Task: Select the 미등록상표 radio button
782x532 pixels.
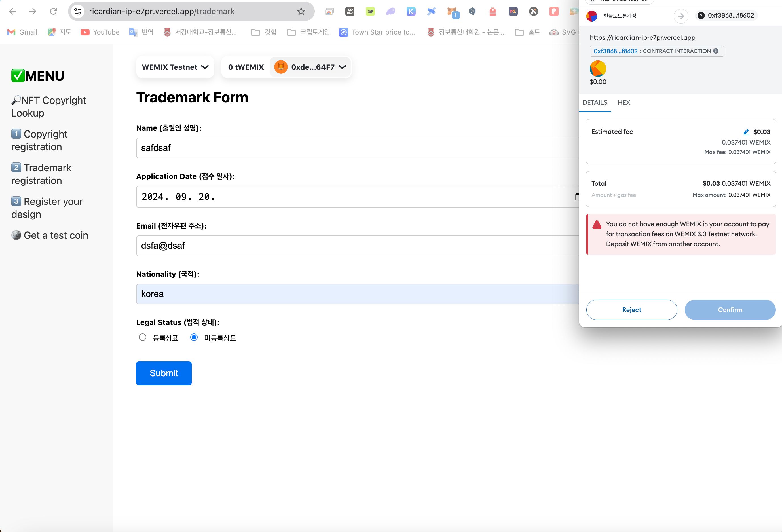Action: [194, 337]
